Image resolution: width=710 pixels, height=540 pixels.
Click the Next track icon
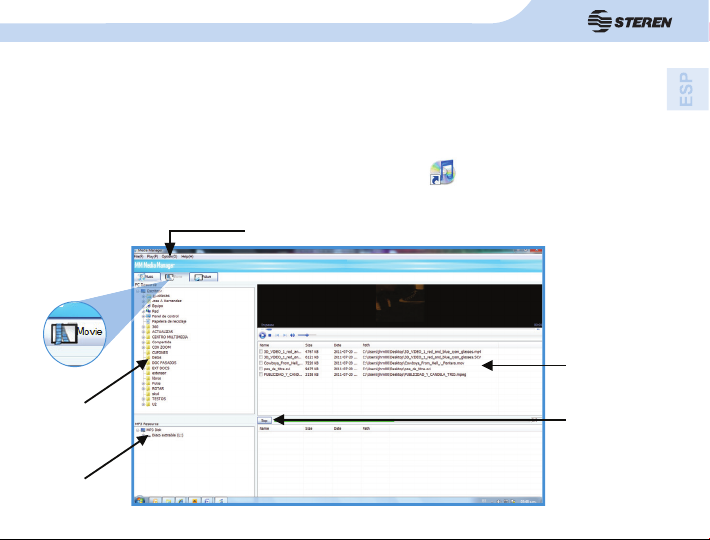285,335
